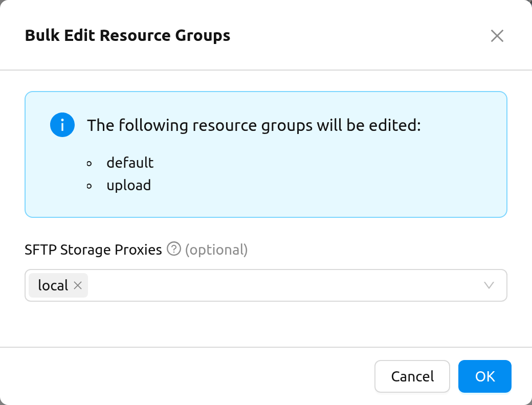Click the blank footer area left of Cancel

[x=187, y=376]
